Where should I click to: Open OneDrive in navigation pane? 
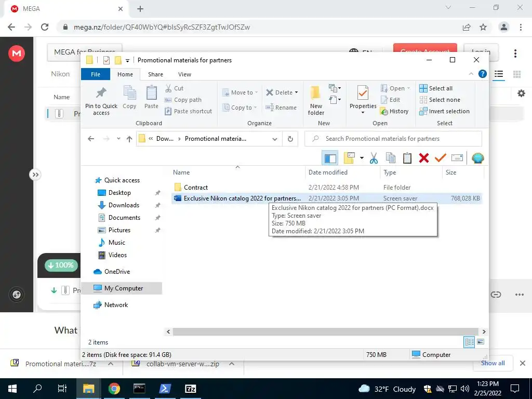point(117,272)
